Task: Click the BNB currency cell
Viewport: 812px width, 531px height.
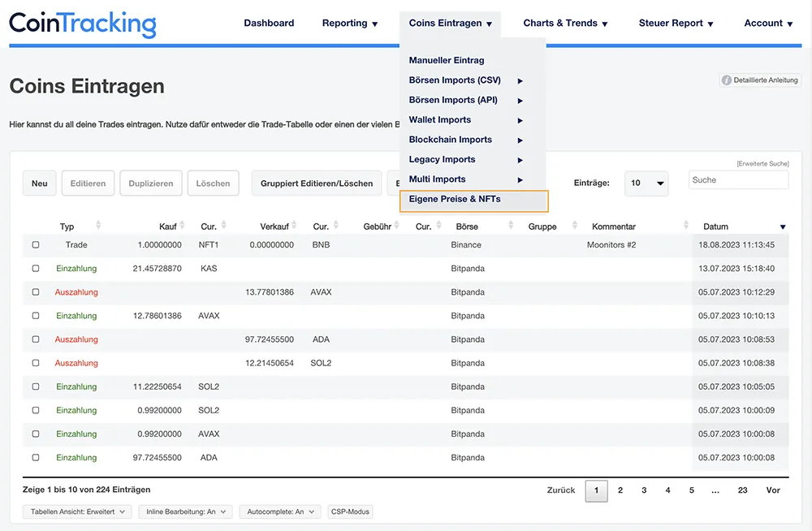Action: (321, 244)
